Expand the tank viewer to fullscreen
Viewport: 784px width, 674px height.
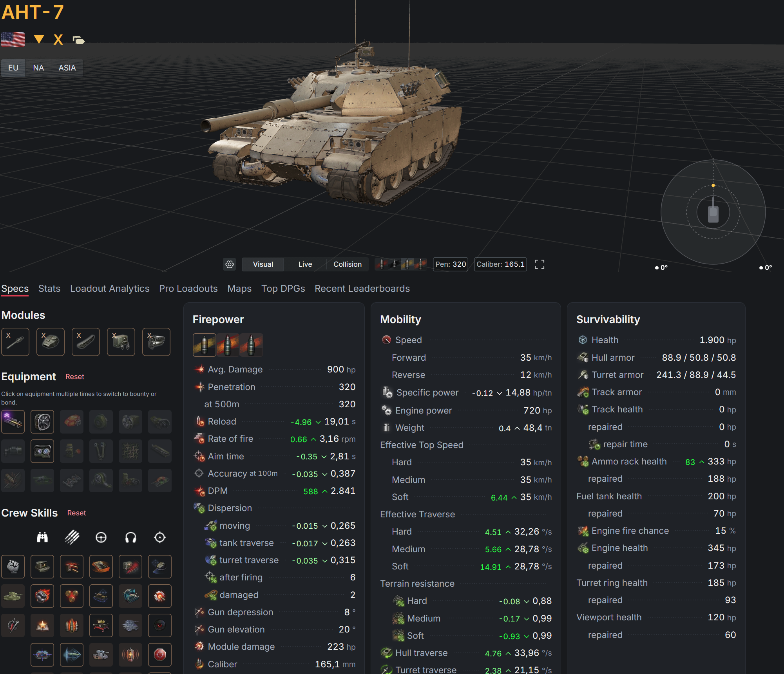click(x=540, y=264)
